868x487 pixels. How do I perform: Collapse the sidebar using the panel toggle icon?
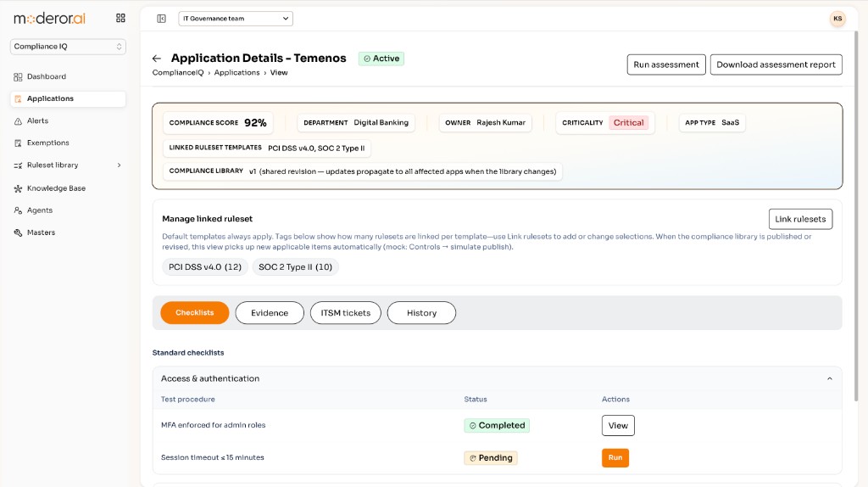coord(161,19)
